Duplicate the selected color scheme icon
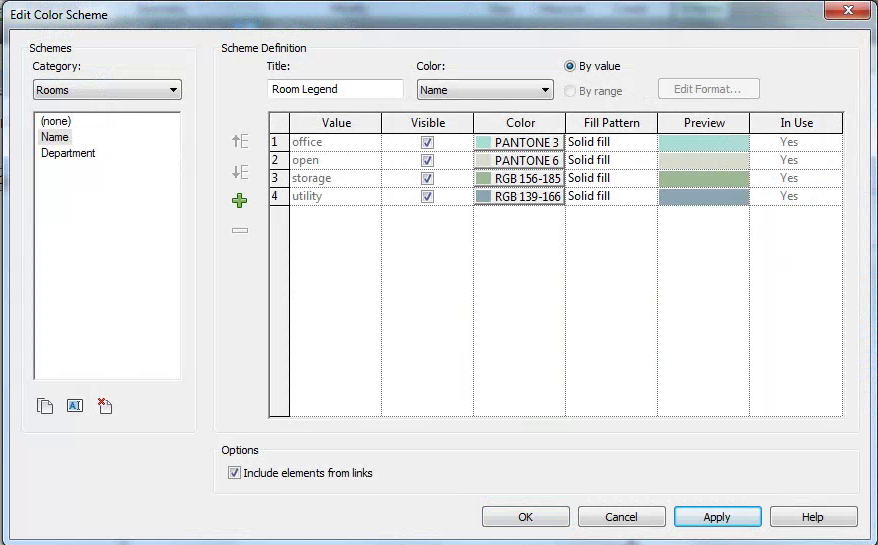878x545 pixels. pos(45,406)
